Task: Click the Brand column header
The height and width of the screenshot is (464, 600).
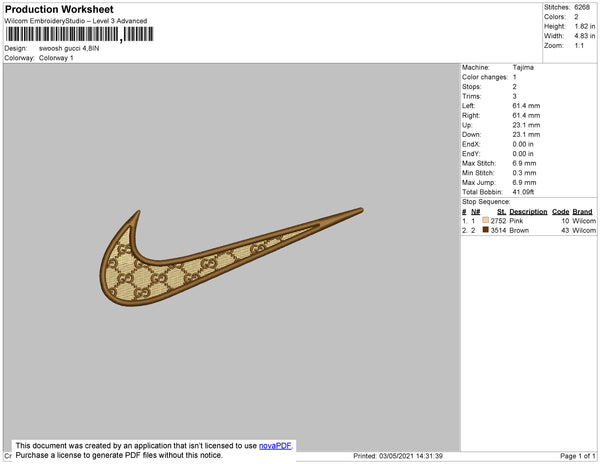Action: click(x=583, y=211)
